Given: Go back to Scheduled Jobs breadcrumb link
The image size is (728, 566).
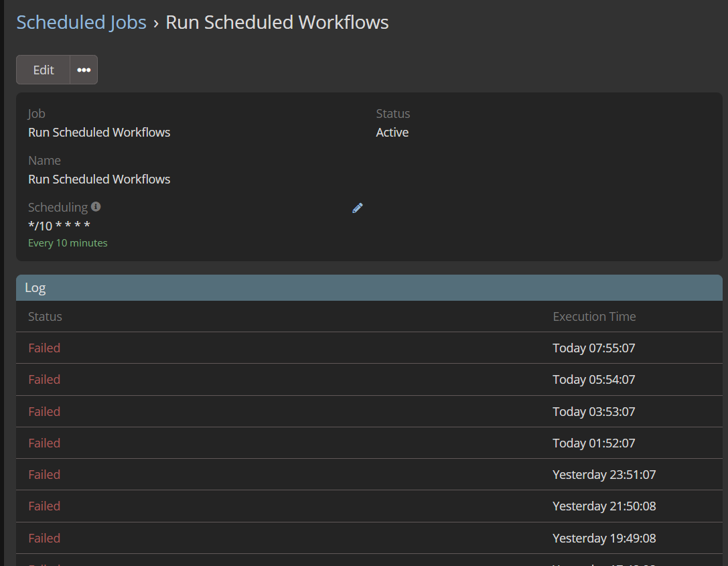Looking at the screenshot, I should point(81,22).
